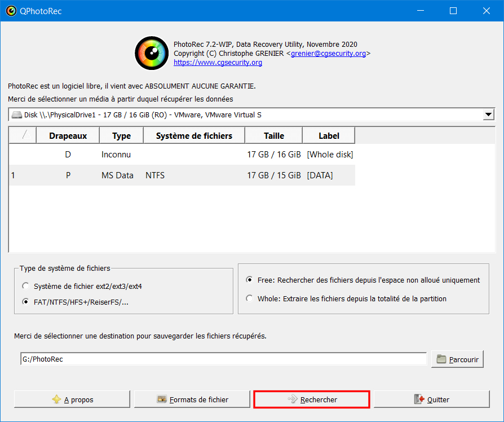504x422 pixels.
Task: Click the G:/PhotoRec destination field
Action: (223, 359)
